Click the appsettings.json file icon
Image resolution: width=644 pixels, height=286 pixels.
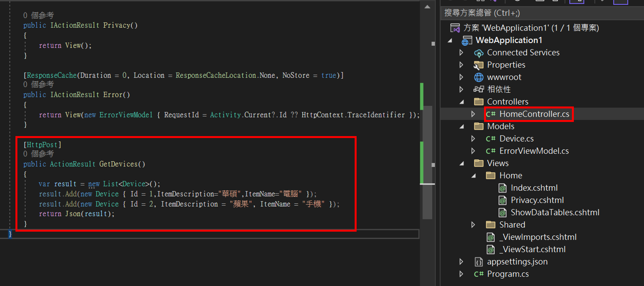tap(479, 262)
